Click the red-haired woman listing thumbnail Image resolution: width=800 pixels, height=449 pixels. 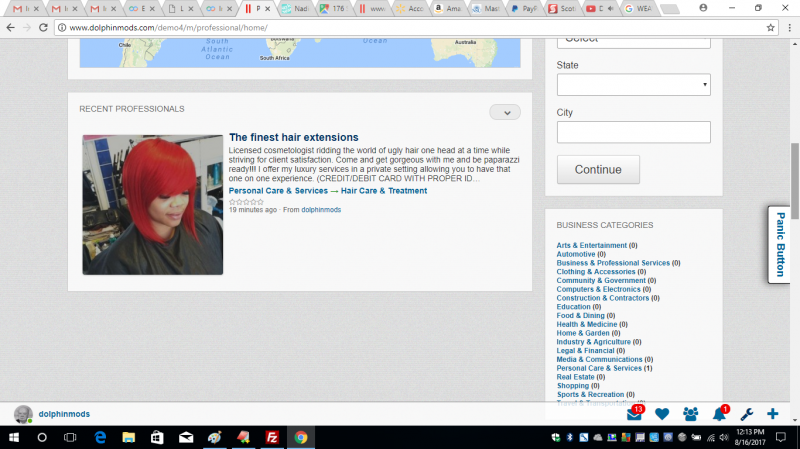coord(153,205)
